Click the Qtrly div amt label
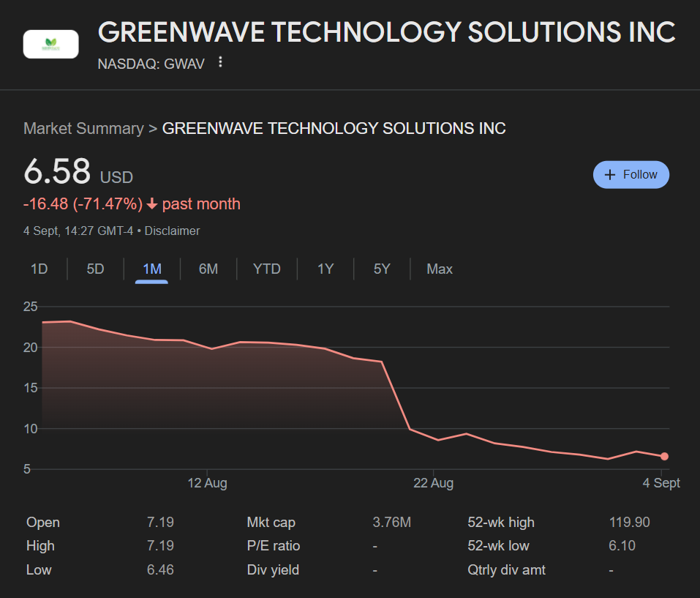Viewport: 700px width, 598px height. coord(506,570)
